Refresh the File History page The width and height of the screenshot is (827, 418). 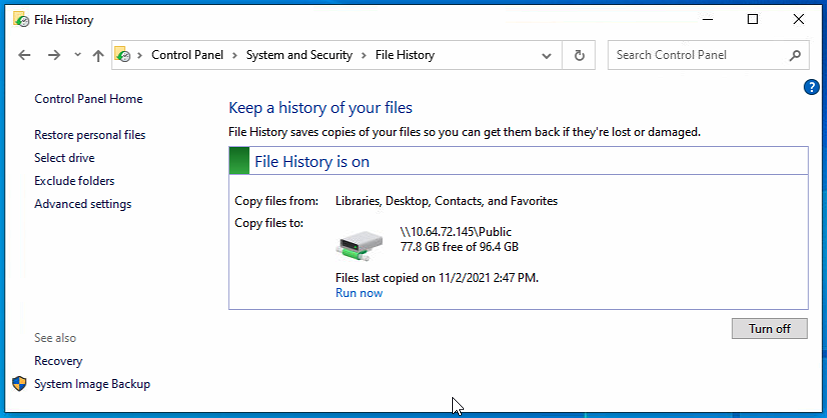(x=579, y=56)
